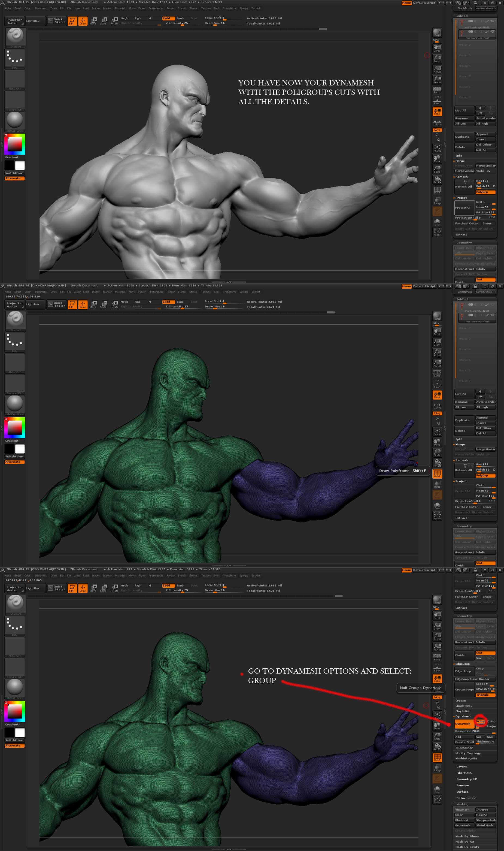Viewport: 504px width, 851px height.
Task: Expand the FiberMesh subpalette
Action: click(x=464, y=773)
